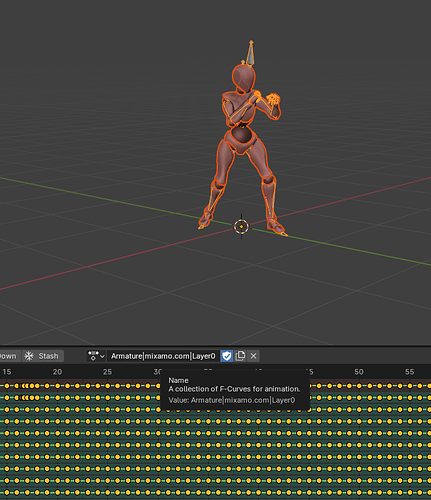Click frame 20 on the timeline ruler
Screen dimensions: 431x500
pyautogui.click(x=57, y=372)
